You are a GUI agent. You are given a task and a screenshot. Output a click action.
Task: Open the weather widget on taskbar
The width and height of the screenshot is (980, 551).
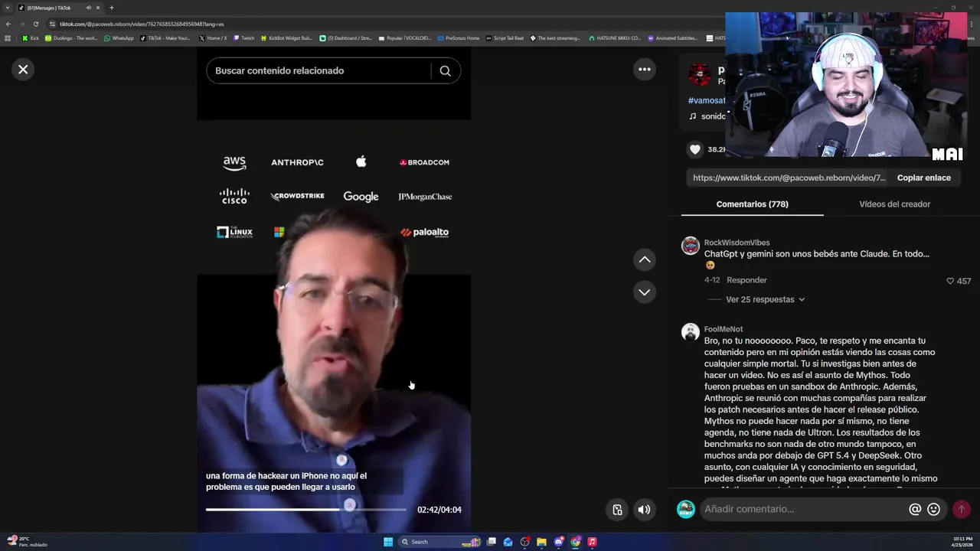pos(27,541)
